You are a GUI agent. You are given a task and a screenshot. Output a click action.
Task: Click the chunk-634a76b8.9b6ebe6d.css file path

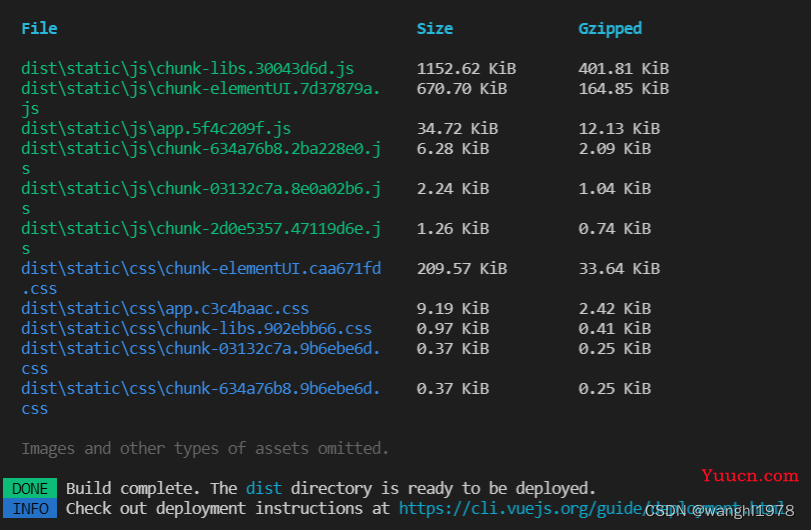pos(201,398)
